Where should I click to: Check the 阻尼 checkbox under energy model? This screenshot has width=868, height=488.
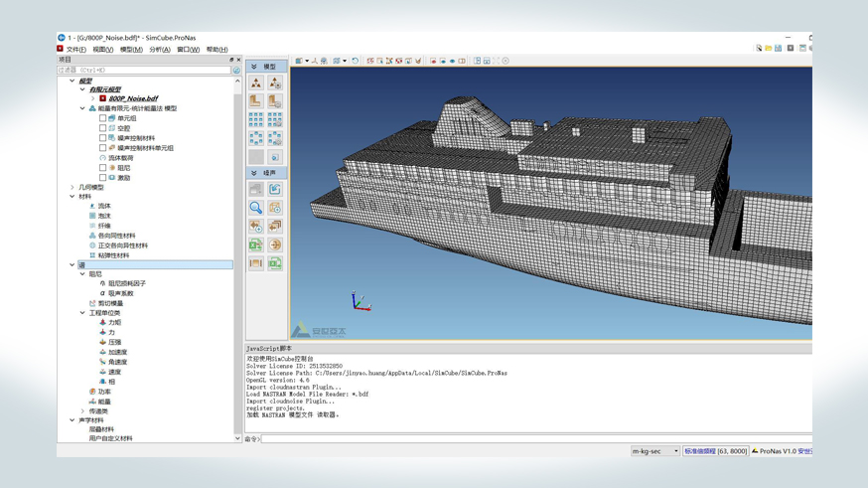103,168
